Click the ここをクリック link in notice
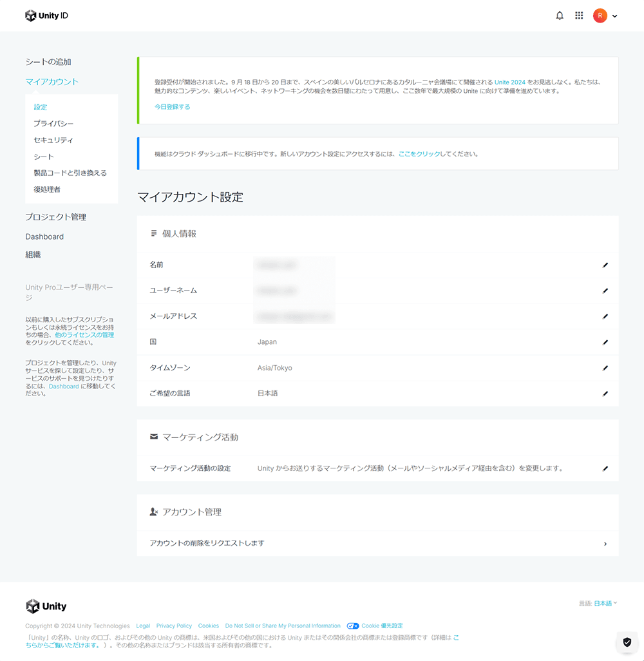The image size is (644, 661). click(419, 155)
